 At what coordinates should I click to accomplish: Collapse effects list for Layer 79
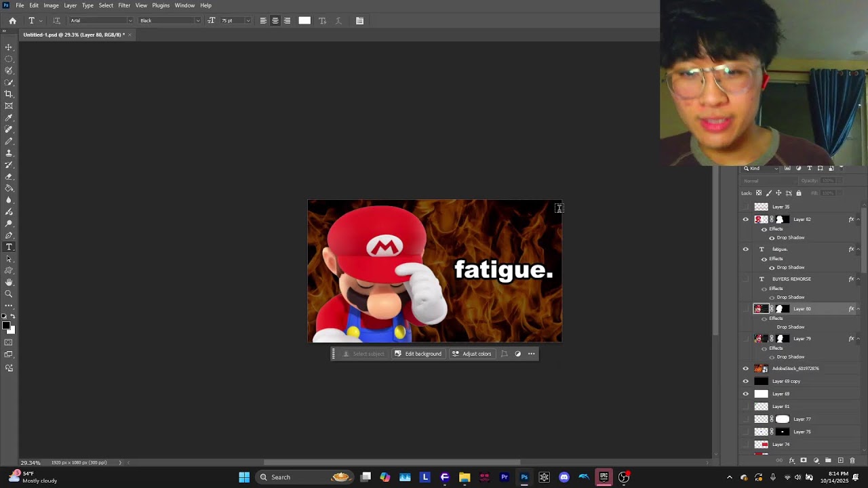pos(858,339)
